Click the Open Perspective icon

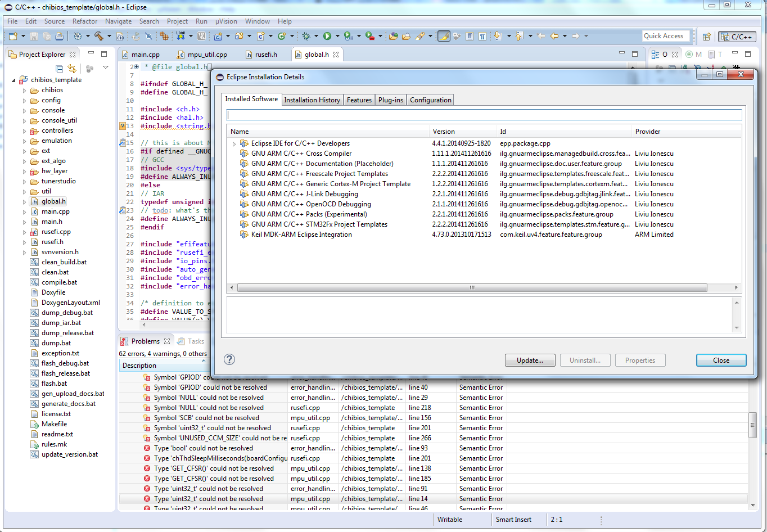tap(707, 37)
